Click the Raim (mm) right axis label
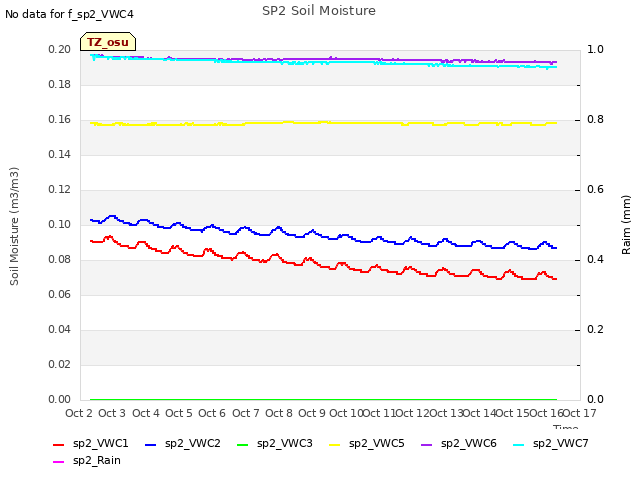This screenshot has height=480, width=640. pos(626,225)
